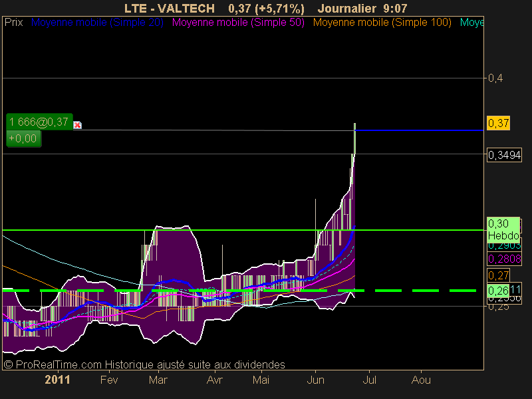Click the 0,3494 price axis label
Image resolution: width=532 pixels, height=399 pixels.
point(504,155)
